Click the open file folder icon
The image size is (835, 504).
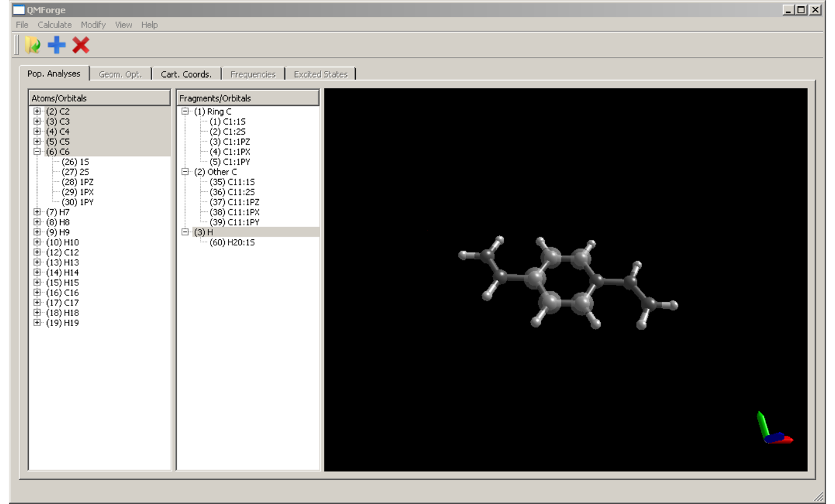coord(32,45)
